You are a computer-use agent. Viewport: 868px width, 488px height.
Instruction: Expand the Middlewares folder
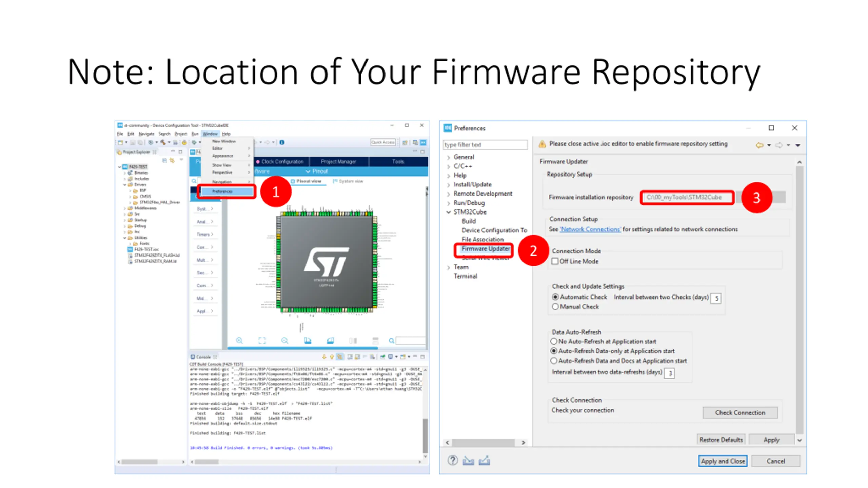tap(124, 208)
